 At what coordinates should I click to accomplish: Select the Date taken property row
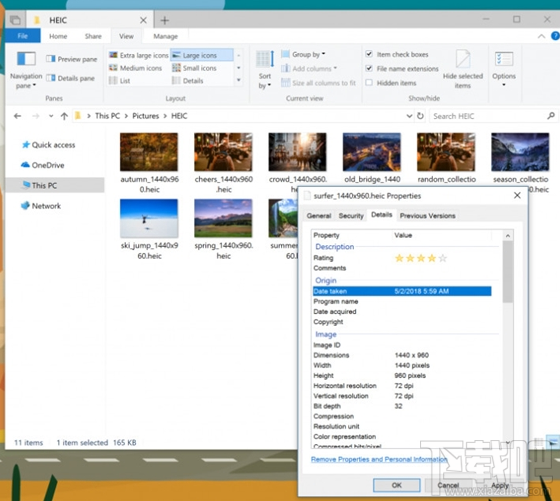click(x=402, y=291)
